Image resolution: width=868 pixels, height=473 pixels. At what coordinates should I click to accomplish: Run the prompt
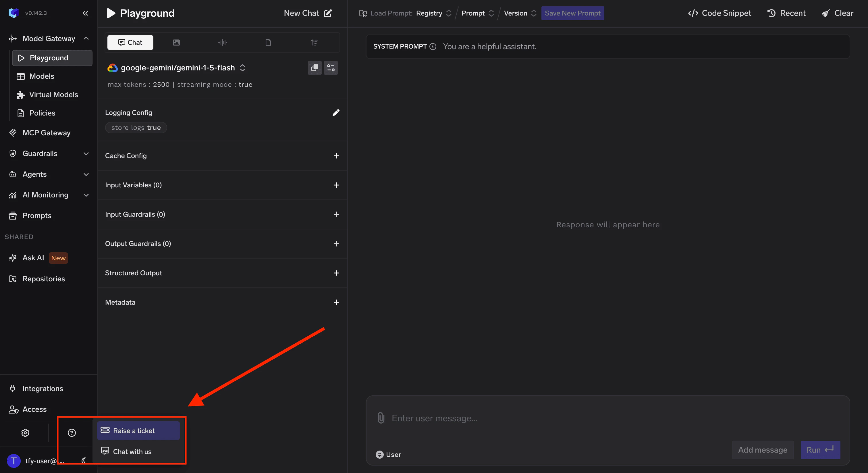tap(820, 450)
